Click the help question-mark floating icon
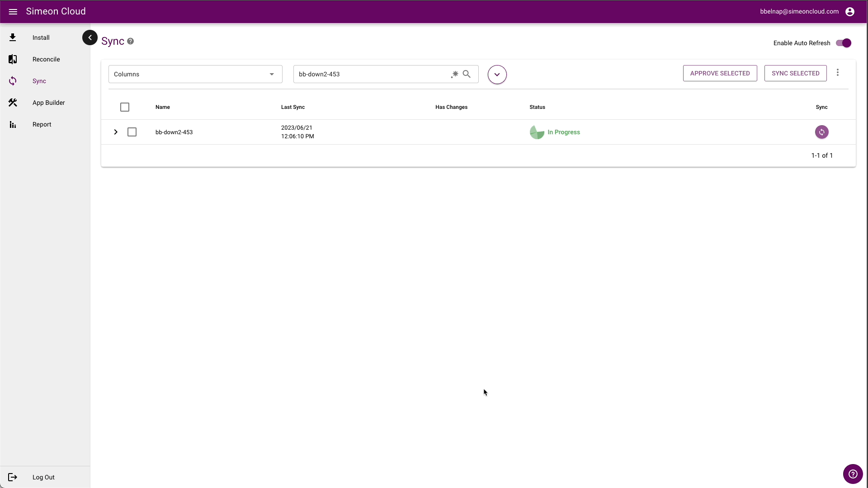Image resolution: width=868 pixels, height=488 pixels. coord(853,474)
